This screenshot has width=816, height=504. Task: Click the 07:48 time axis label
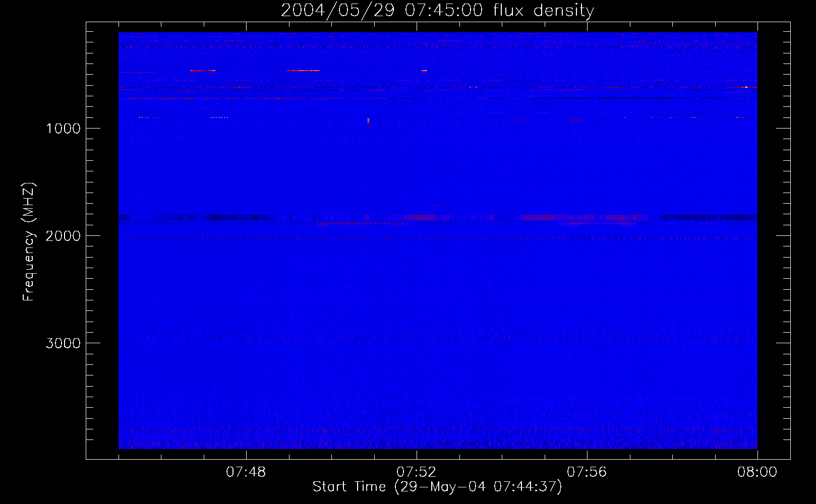click(x=246, y=472)
